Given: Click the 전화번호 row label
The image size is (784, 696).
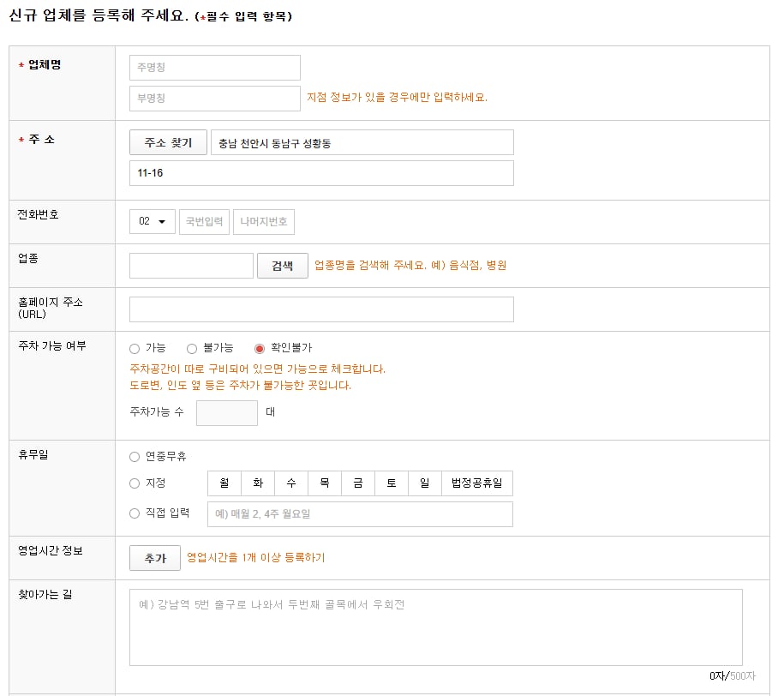Looking at the screenshot, I should (x=38, y=214).
